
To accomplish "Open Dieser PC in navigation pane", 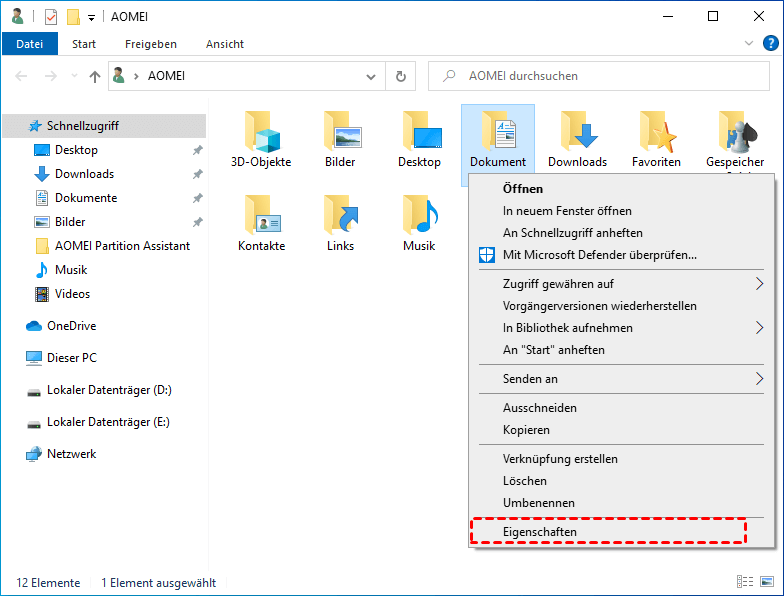I will click(72, 358).
